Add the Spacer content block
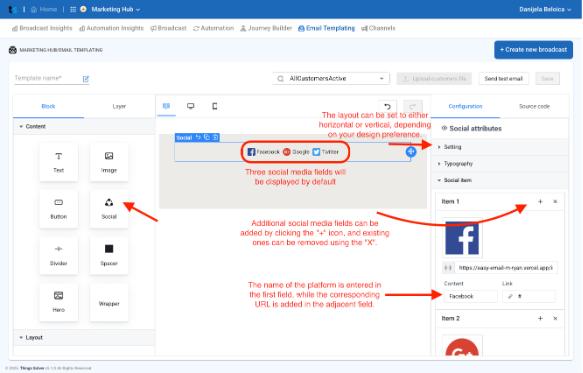The height and width of the screenshot is (373, 583). [109, 255]
